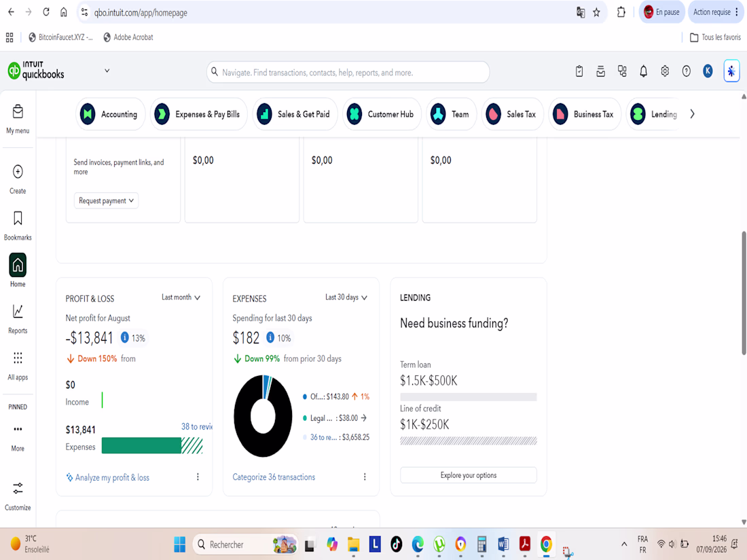This screenshot has height=560, width=747.
Task: Open the Sales Tax tab
Action: (513, 114)
